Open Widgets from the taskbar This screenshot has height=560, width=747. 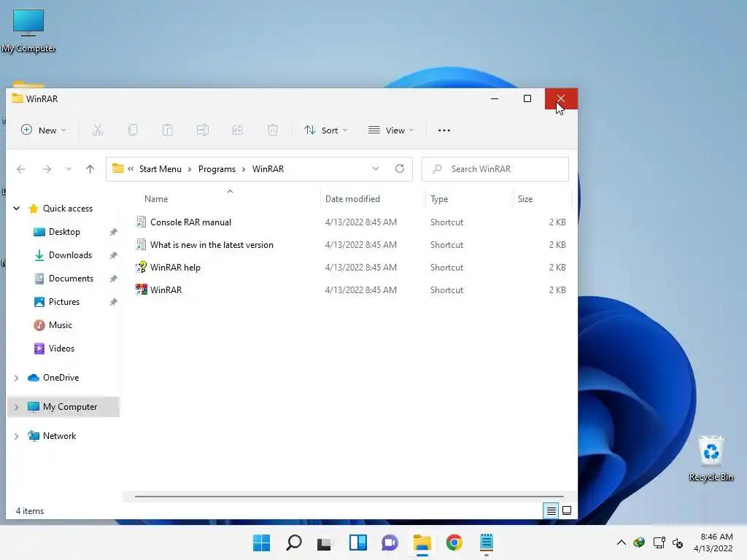pos(357,542)
